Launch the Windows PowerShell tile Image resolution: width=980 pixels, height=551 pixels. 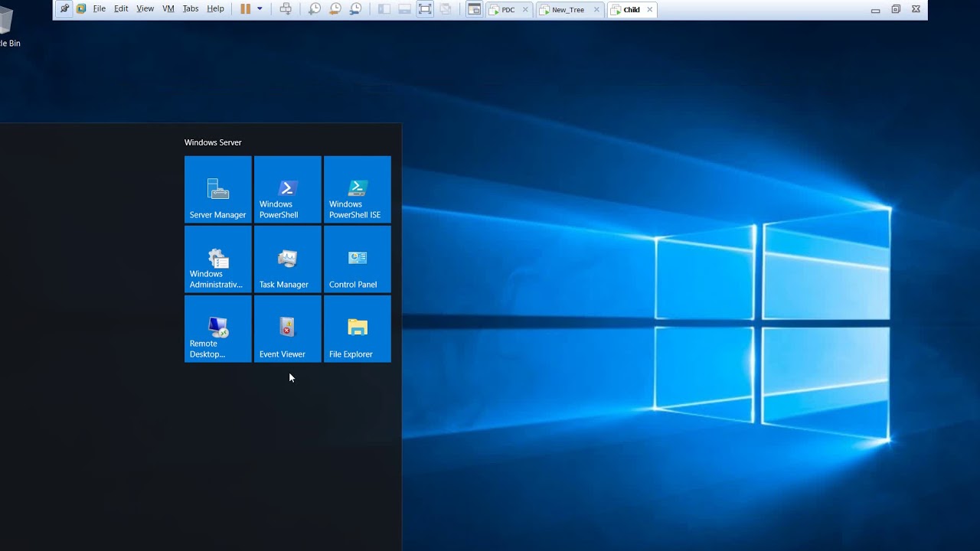coord(288,190)
